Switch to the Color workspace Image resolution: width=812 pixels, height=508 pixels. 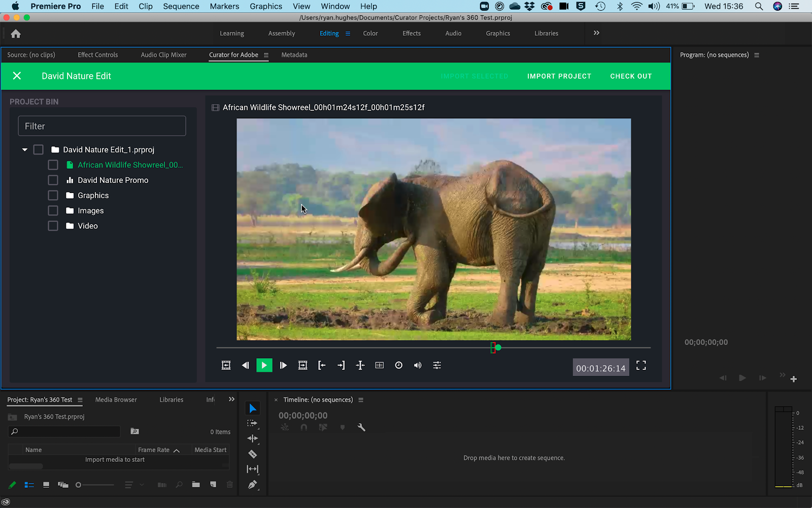(x=370, y=34)
